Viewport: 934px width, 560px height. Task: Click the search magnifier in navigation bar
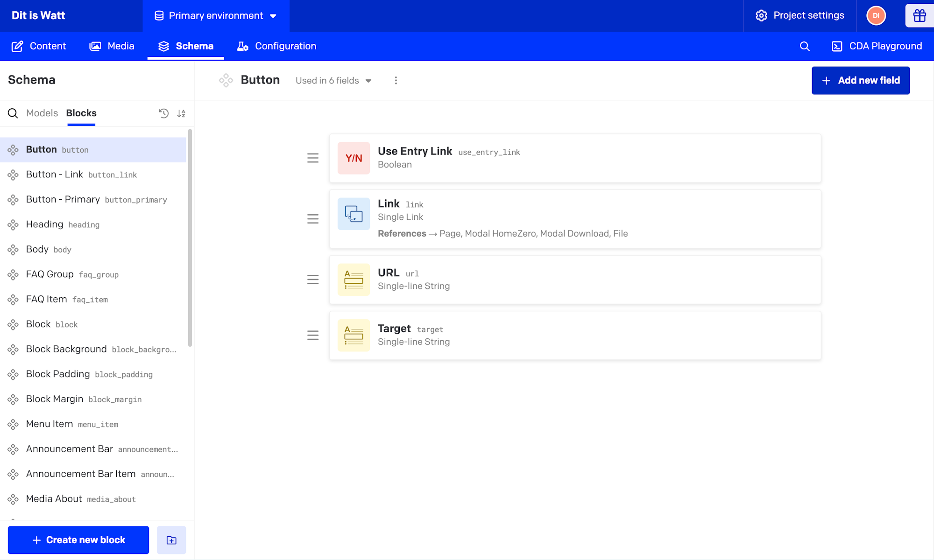[x=804, y=46]
